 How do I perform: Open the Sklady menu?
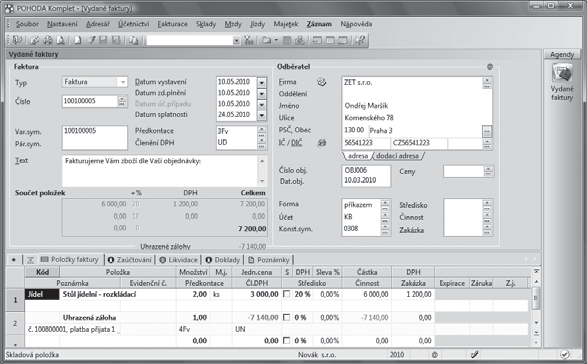206,24
